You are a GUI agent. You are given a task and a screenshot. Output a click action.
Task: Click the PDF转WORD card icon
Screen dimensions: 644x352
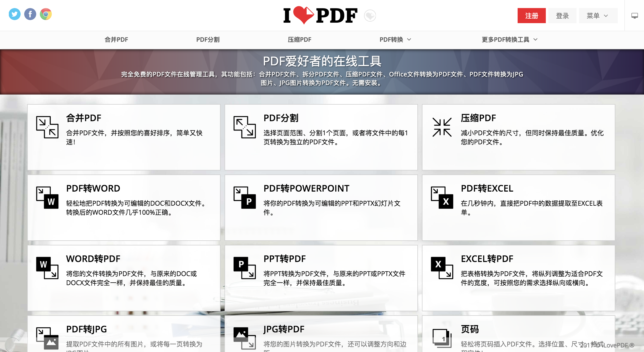[x=47, y=197]
